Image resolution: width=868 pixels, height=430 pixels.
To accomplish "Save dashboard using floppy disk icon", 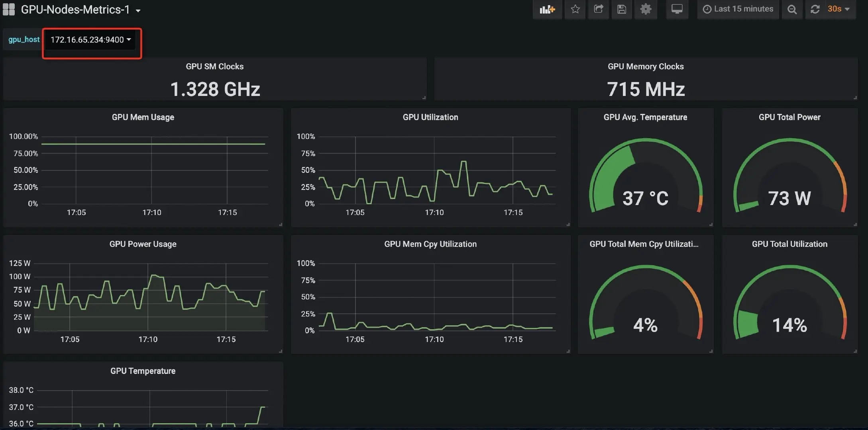I will click(621, 10).
